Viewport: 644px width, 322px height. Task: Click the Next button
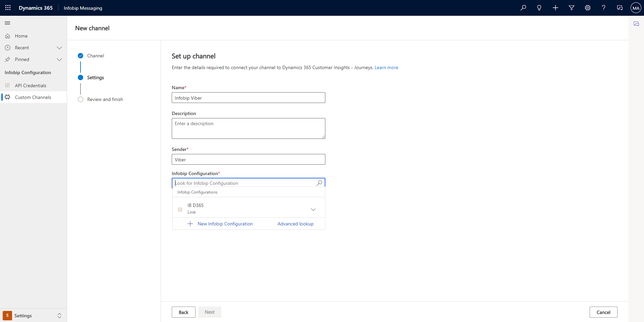pyautogui.click(x=210, y=312)
